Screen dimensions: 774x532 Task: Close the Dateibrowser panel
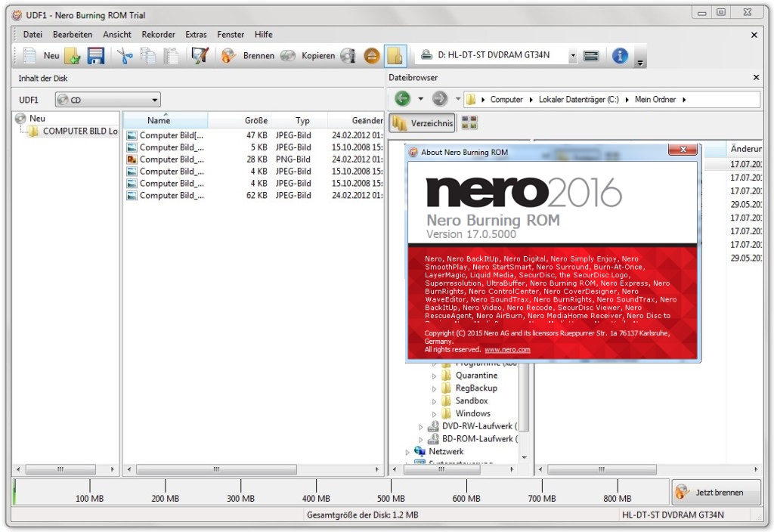click(x=756, y=78)
